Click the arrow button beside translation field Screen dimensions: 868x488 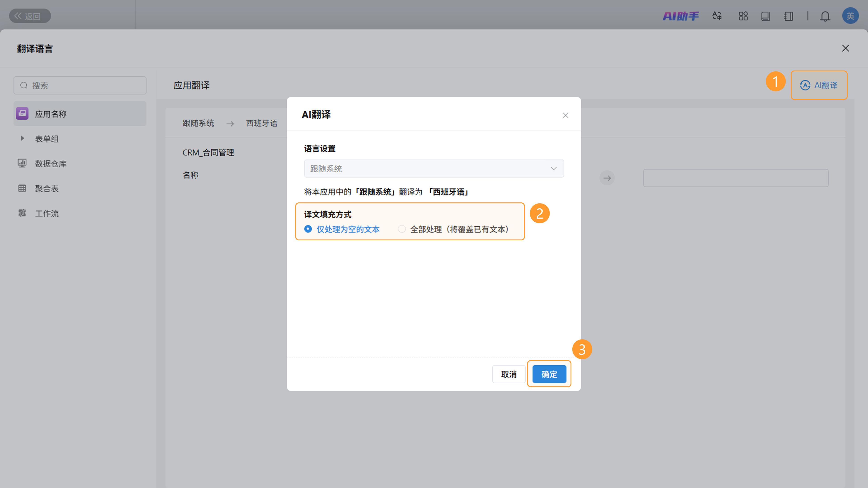607,178
